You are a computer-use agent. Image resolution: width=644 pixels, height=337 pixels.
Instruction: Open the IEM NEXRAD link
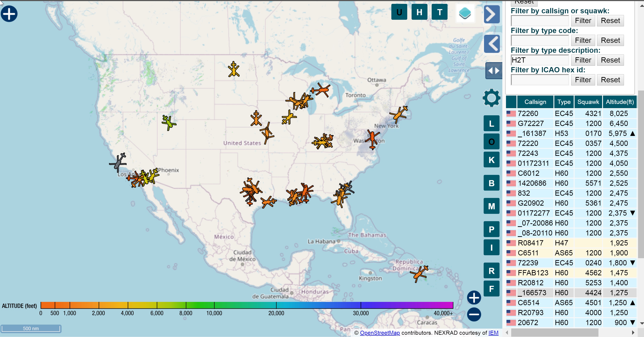coord(493,333)
